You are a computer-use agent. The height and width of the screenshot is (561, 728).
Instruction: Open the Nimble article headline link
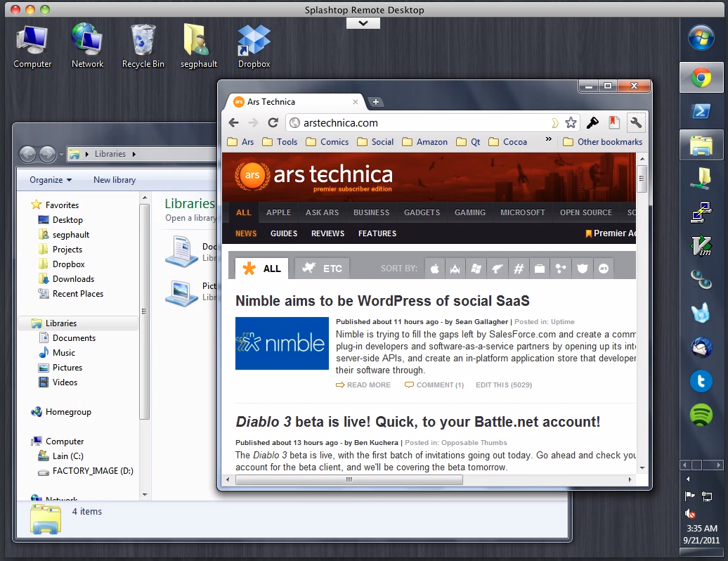tap(382, 300)
